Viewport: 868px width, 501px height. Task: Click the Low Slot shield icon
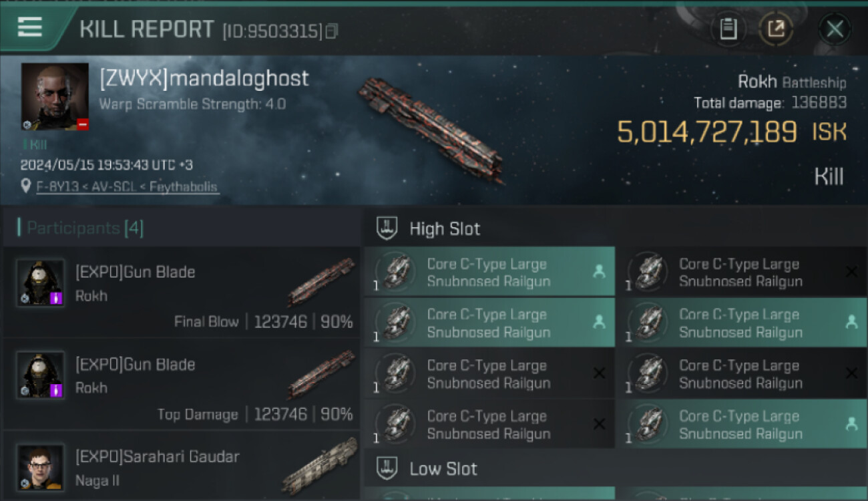(388, 468)
